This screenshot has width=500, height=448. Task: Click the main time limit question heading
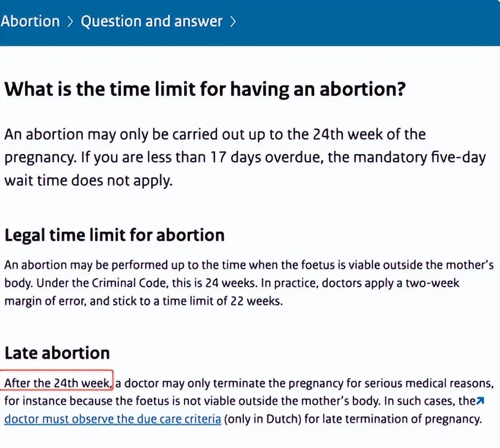pyautogui.click(x=203, y=89)
